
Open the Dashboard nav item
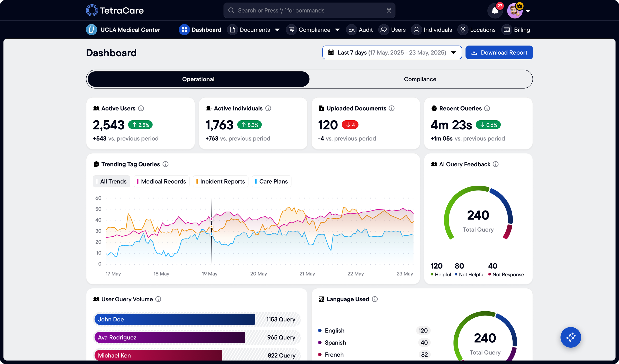pyautogui.click(x=200, y=30)
